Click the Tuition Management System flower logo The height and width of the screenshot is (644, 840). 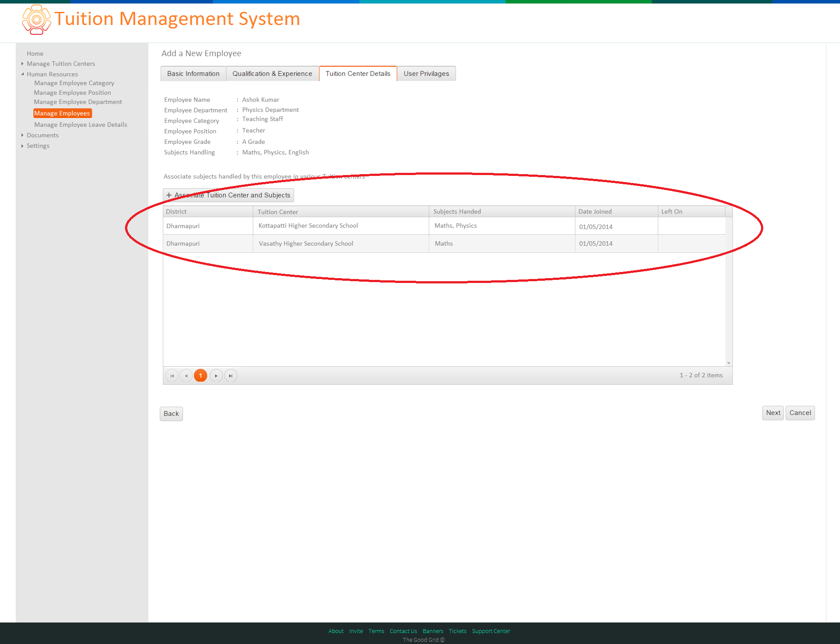click(36, 20)
